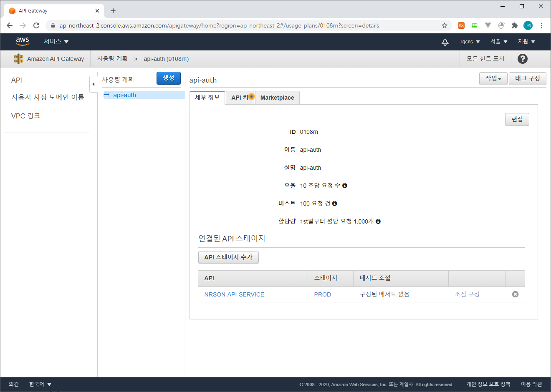Close the API Gateway browser tab

pyautogui.click(x=97, y=11)
